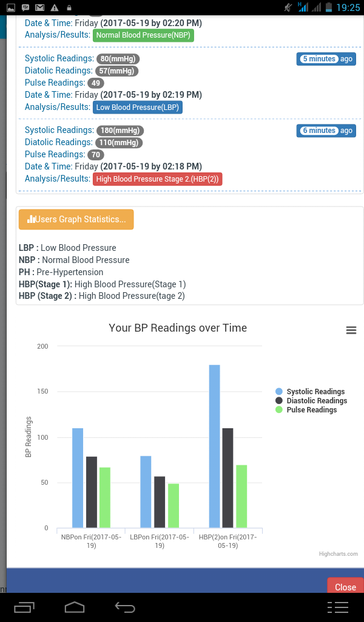Open the chart export hamburger menu
Viewport: 364px width, 622px height.
(x=351, y=330)
